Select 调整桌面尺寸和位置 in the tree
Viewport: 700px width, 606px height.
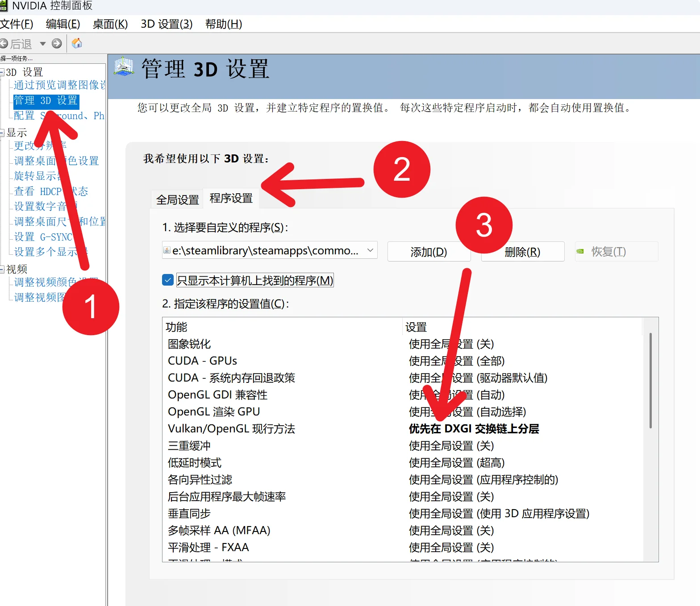(60, 221)
